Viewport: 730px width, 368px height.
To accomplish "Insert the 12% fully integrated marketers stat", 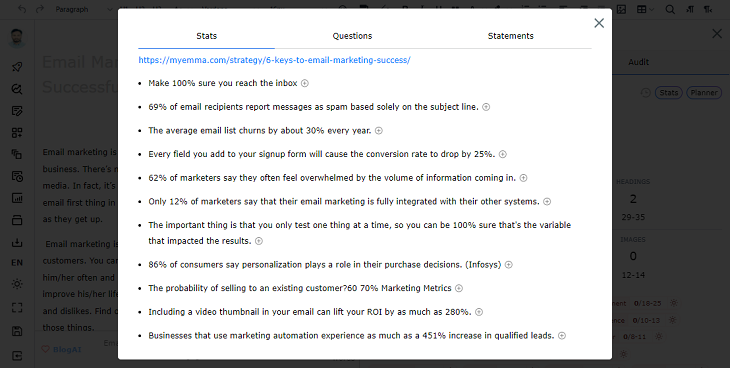I will click(547, 202).
